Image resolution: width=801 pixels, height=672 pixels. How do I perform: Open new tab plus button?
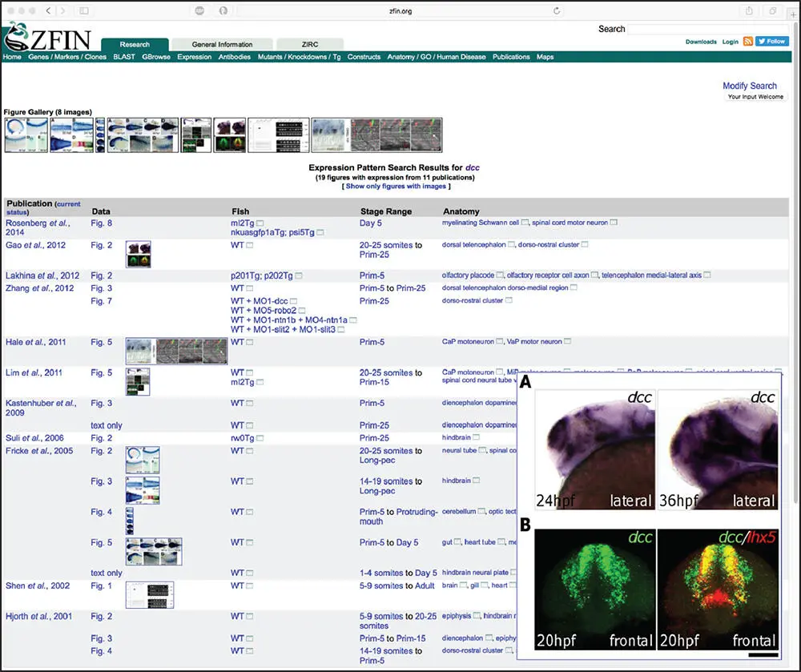794,14
